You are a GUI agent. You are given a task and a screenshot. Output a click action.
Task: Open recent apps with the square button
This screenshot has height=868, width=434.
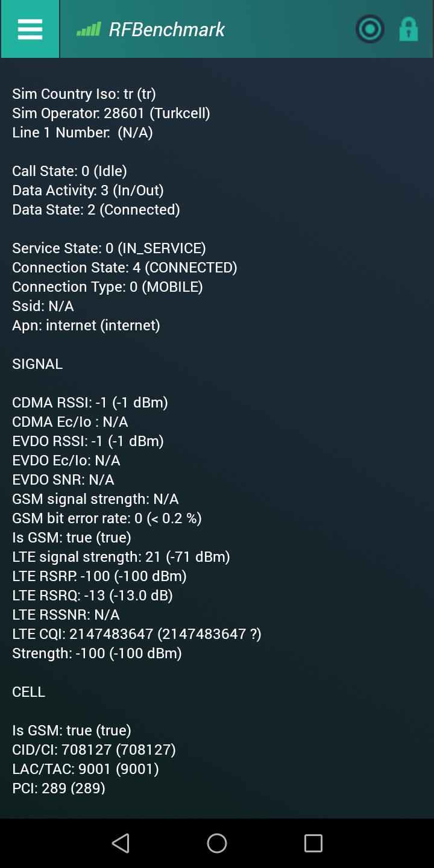click(313, 843)
